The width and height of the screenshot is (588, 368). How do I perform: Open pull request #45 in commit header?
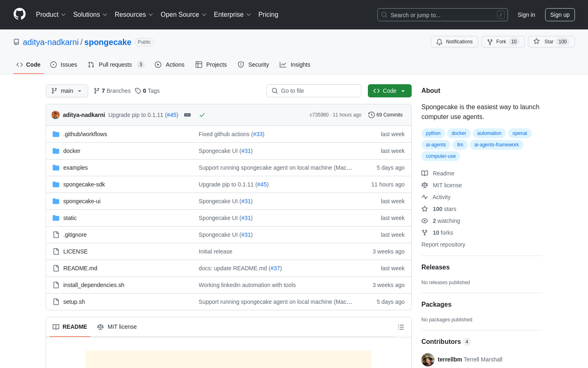coord(172,115)
